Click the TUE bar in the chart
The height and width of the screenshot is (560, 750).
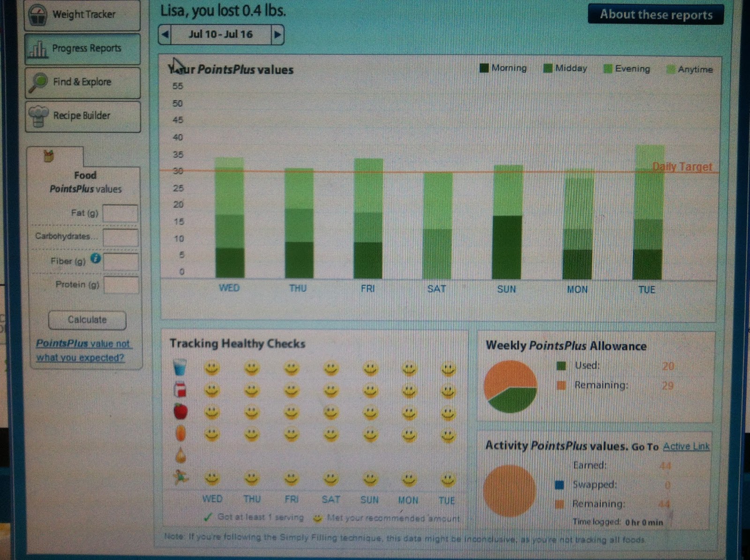pos(648,212)
